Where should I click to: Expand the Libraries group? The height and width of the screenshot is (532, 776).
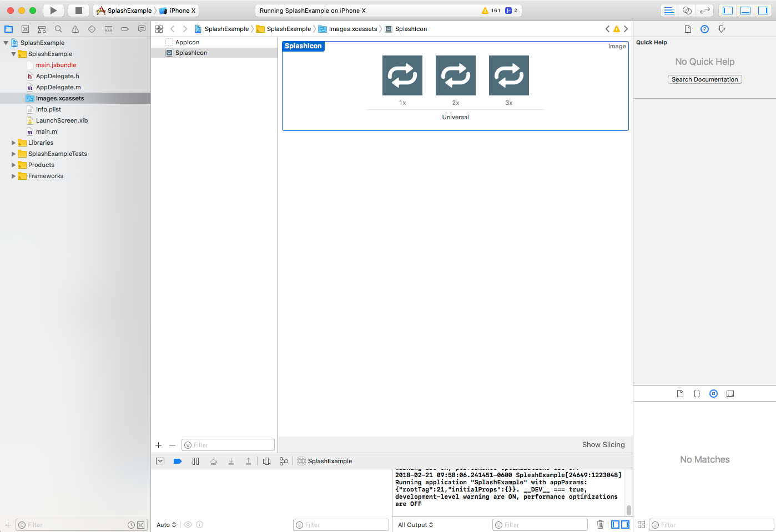tap(14, 143)
